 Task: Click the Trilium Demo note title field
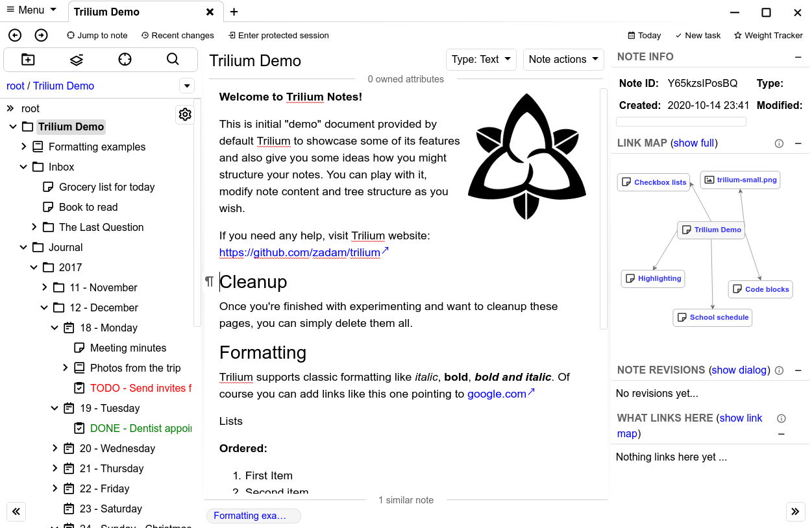tap(324, 60)
